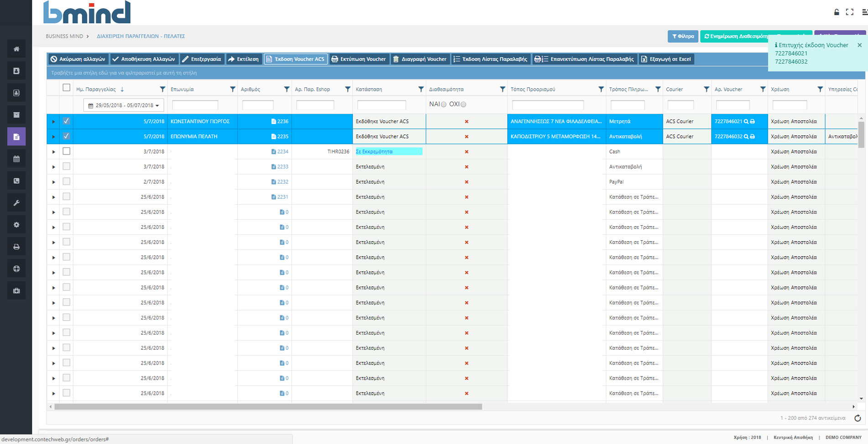Expand row of order 2232
Viewport: 868px width, 444px height.
click(x=53, y=182)
